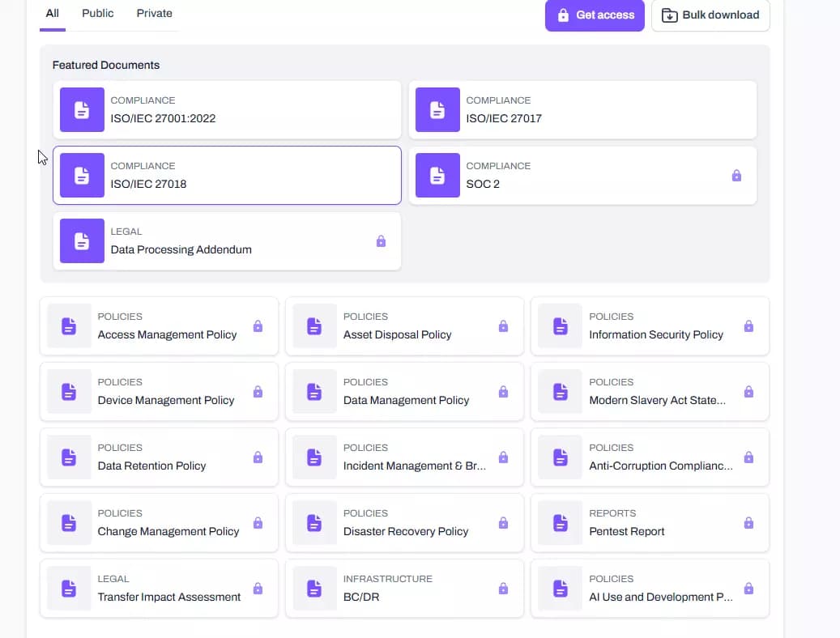Screen dimensions: 840x638
Task: Click the BC/DR document icon
Action: click(x=314, y=589)
